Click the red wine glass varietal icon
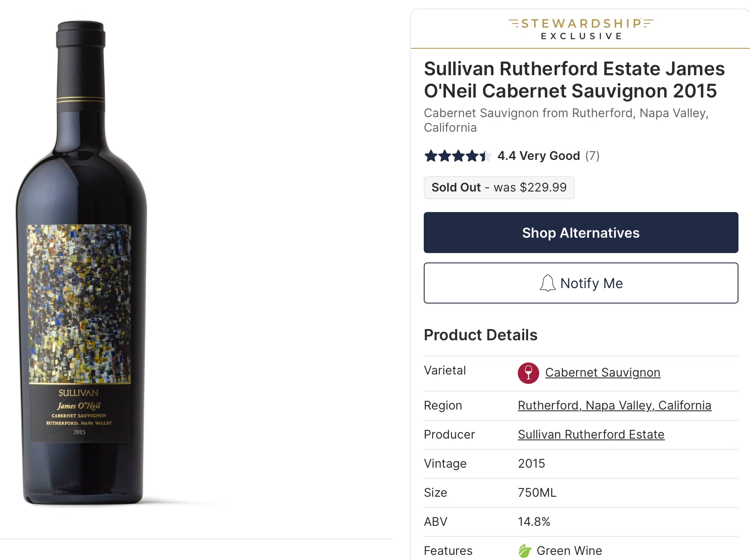 [528, 373]
